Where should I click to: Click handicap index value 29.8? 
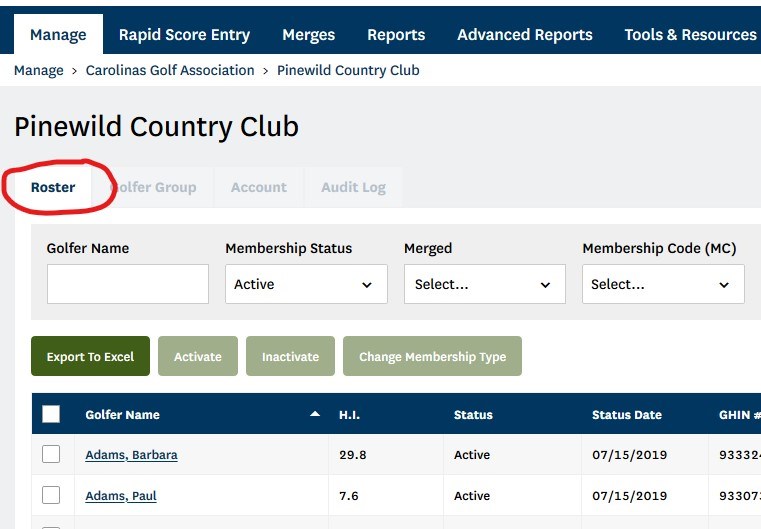point(353,455)
